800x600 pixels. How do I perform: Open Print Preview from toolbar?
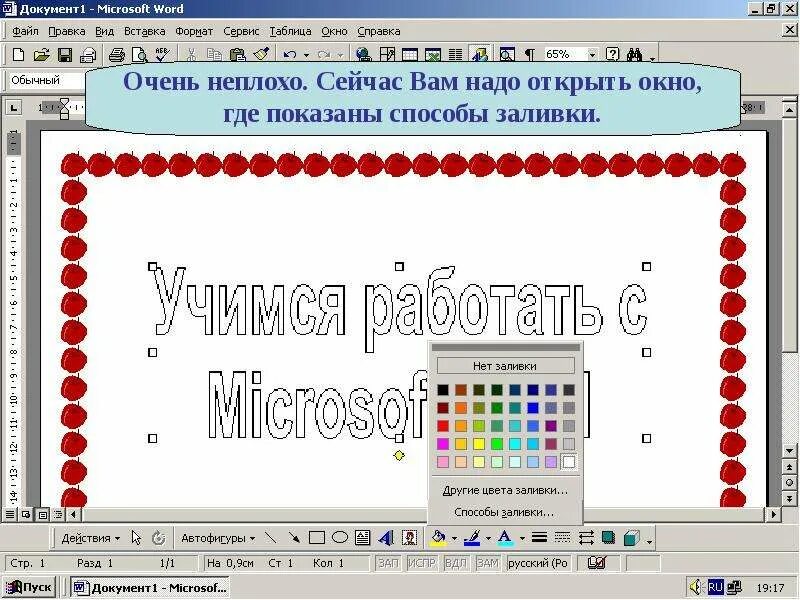pyautogui.click(x=139, y=54)
